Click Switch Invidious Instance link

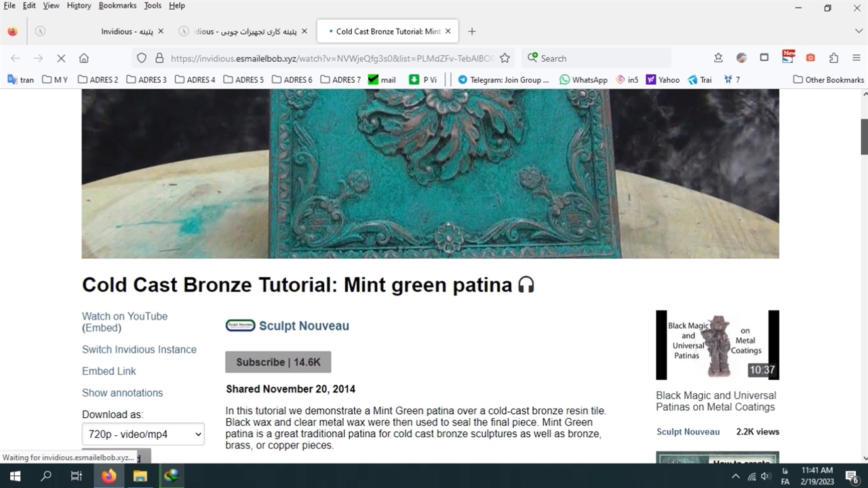(139, 350)
